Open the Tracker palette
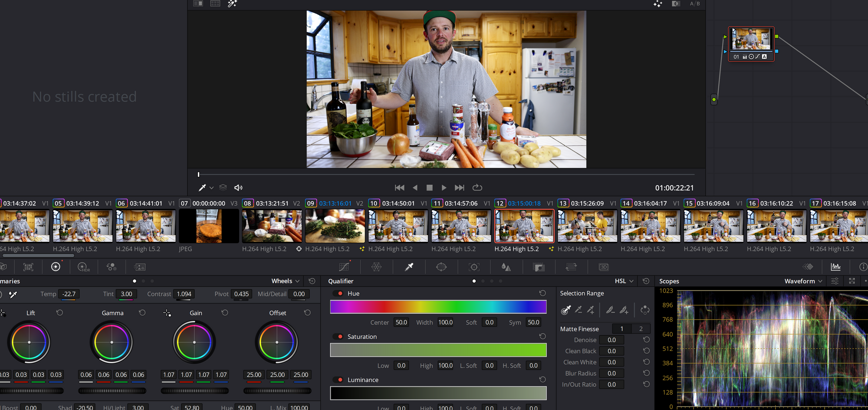Viewport: 868px width, 410px height. pyautogui.click(x=474, y=267)
